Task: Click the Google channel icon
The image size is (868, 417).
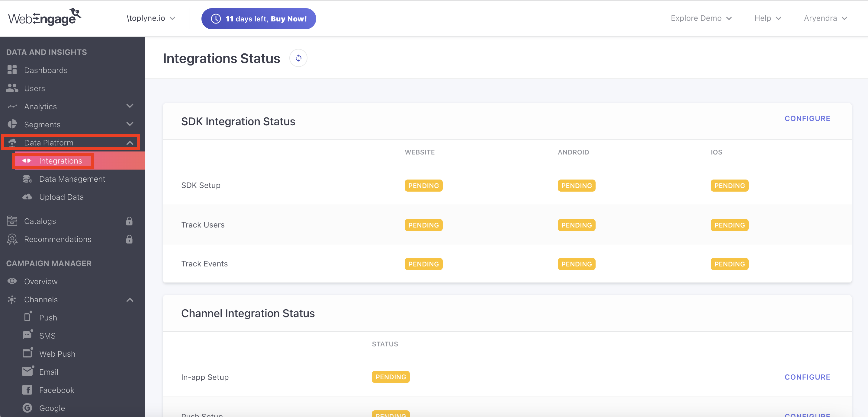Action: point(27,408)
